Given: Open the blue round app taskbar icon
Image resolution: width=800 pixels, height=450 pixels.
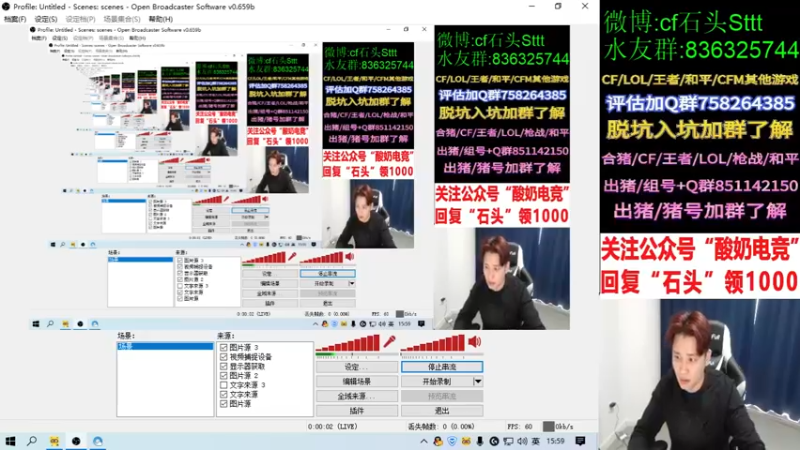Looking at the screenshot, I should coord(97,441).
